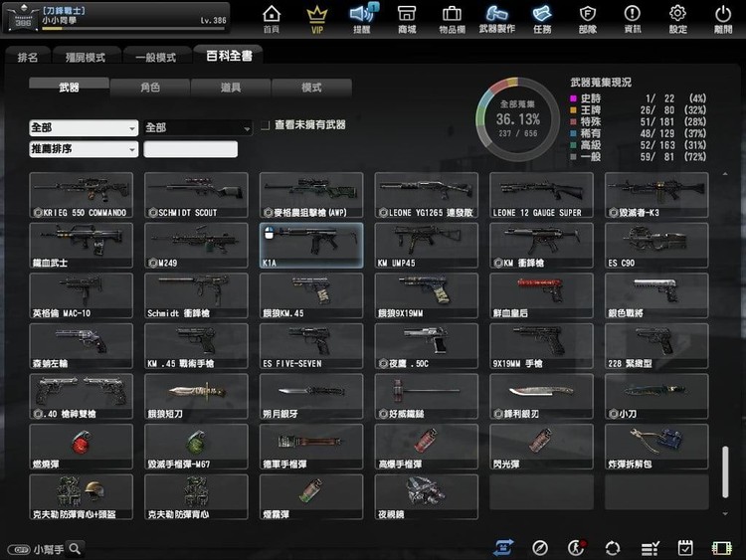Click the 離開 exit power icon

tap(723, 19)
